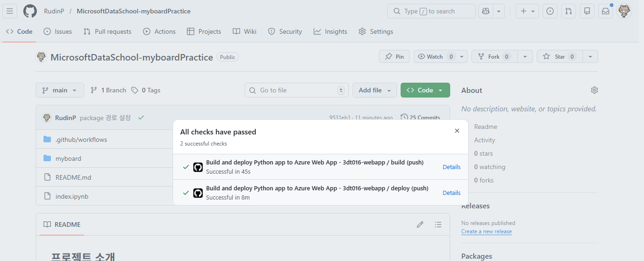The width and height of the screenshot is (644, 261).
Task: Open the RudinP owner link
Action: (54, 11)
